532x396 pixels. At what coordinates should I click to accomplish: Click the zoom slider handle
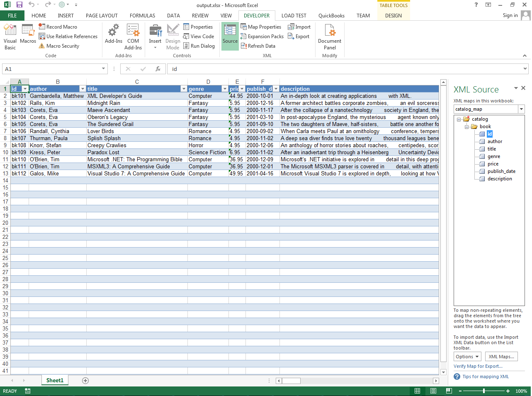pyautogui.click(x=484, y=391)
